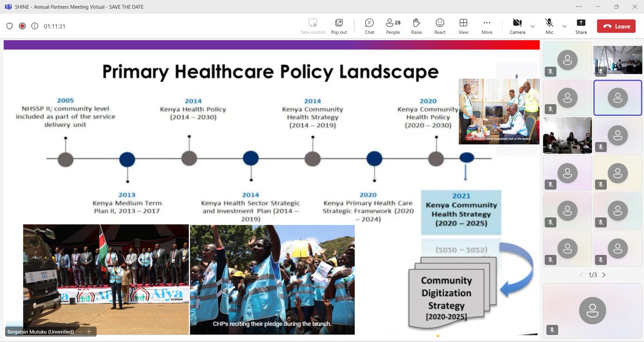Open the meeting Chat panel
The height and width of the screenshot is (342, 644).
click(x=369, y=26)
